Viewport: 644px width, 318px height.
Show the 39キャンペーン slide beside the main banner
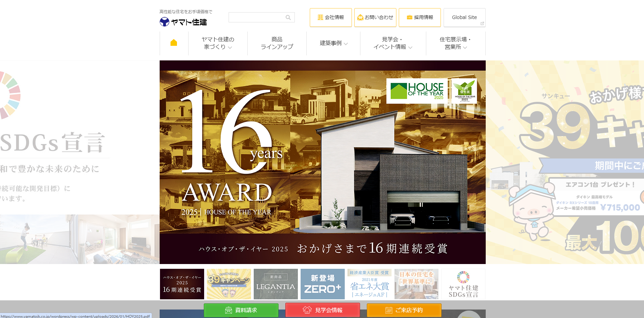tap(565, 162)
